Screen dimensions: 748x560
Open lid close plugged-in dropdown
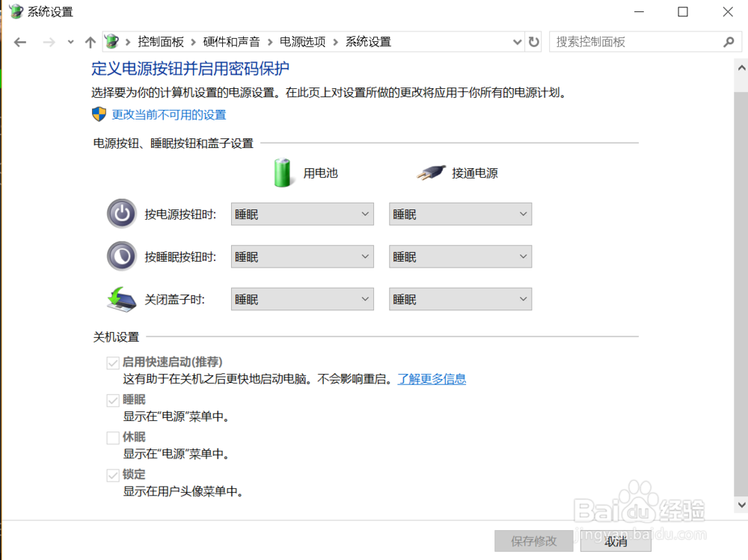460,299
